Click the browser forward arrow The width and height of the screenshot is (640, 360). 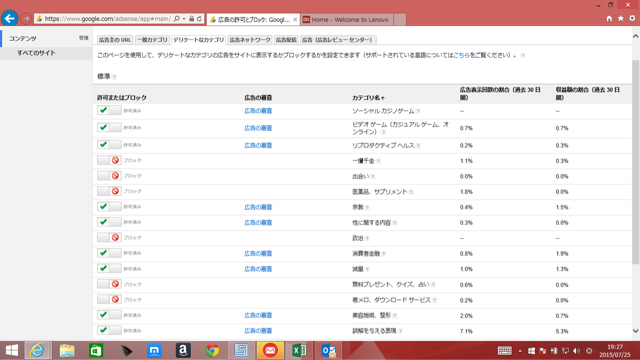point(26,19)
